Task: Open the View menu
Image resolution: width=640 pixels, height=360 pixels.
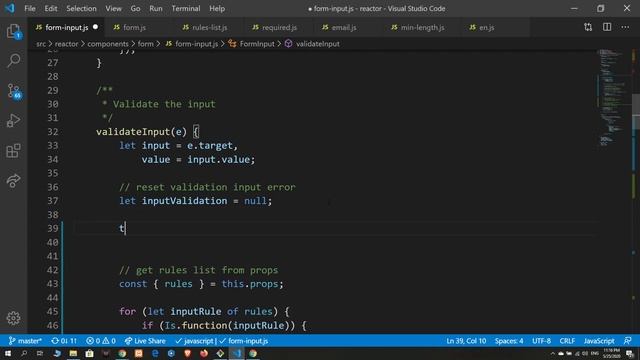Action: tap(113, 9)
